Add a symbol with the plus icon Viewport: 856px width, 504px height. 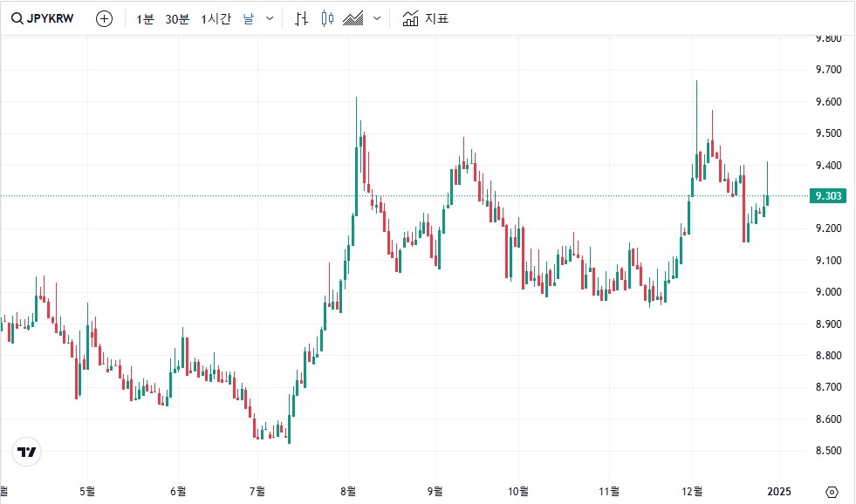pyautogui.click(x=104, y=19)
